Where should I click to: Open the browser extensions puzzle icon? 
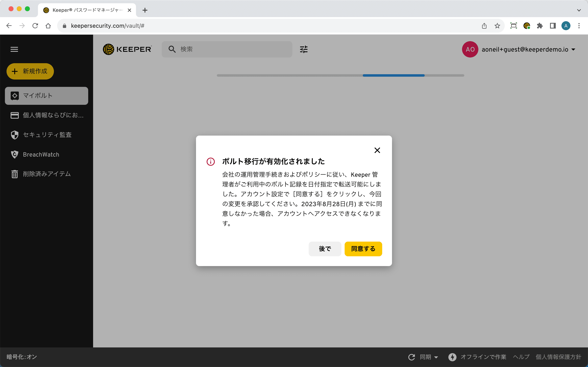point(540,26)
